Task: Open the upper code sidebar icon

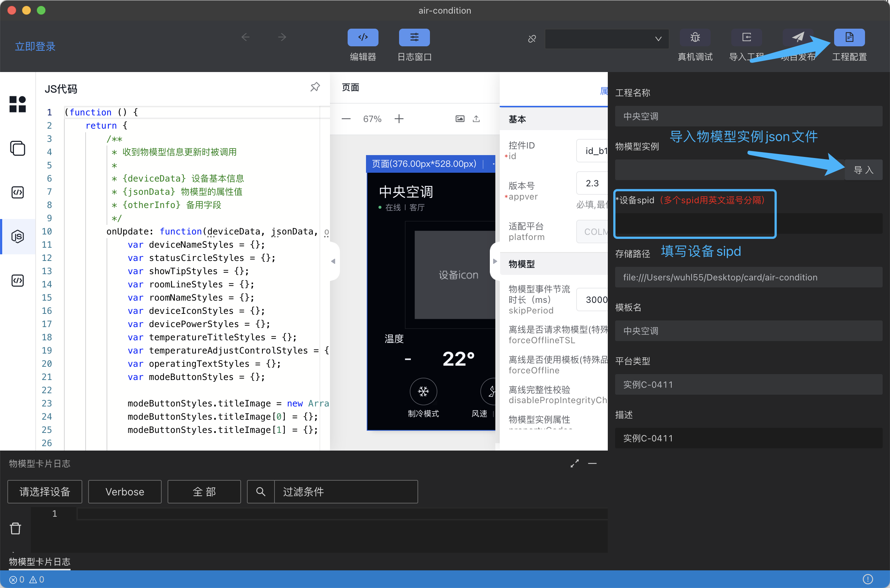Action: click(x=18, y=192)
